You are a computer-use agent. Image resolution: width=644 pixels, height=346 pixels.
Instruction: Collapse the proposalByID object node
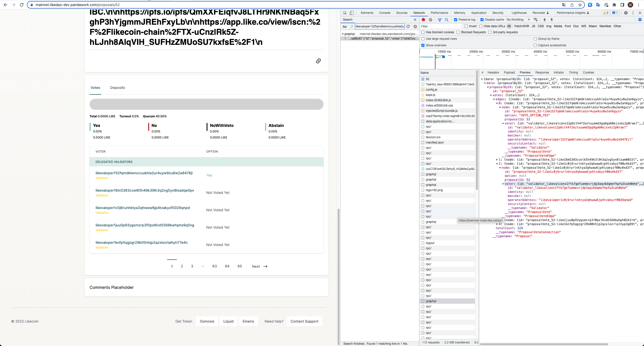[488, 87]
